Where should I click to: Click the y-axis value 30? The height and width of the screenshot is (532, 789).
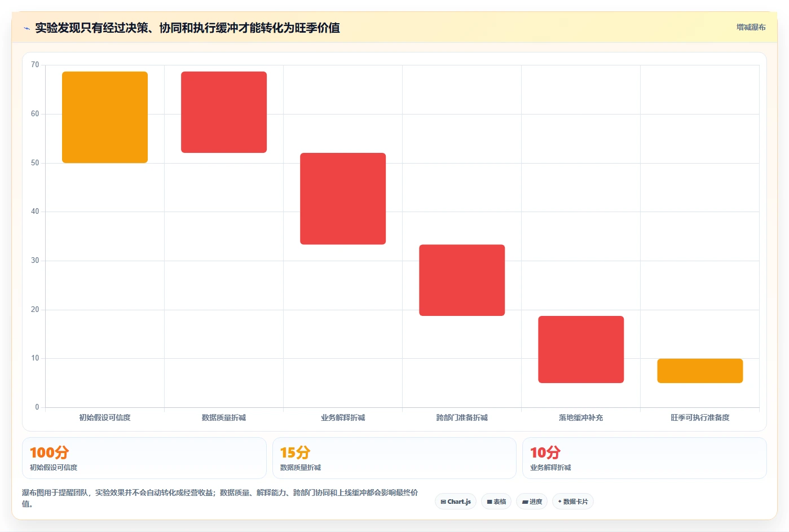click(35, 261)
